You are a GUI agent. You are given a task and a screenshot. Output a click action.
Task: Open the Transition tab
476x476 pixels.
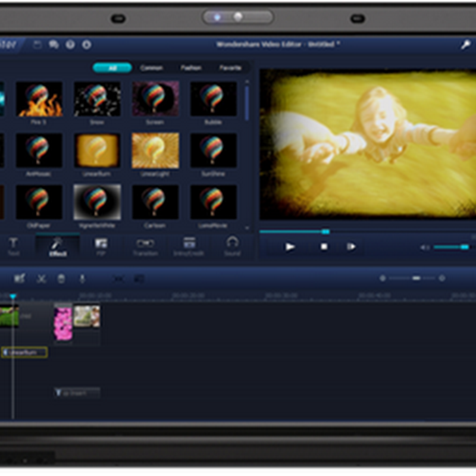coord(145,246)
